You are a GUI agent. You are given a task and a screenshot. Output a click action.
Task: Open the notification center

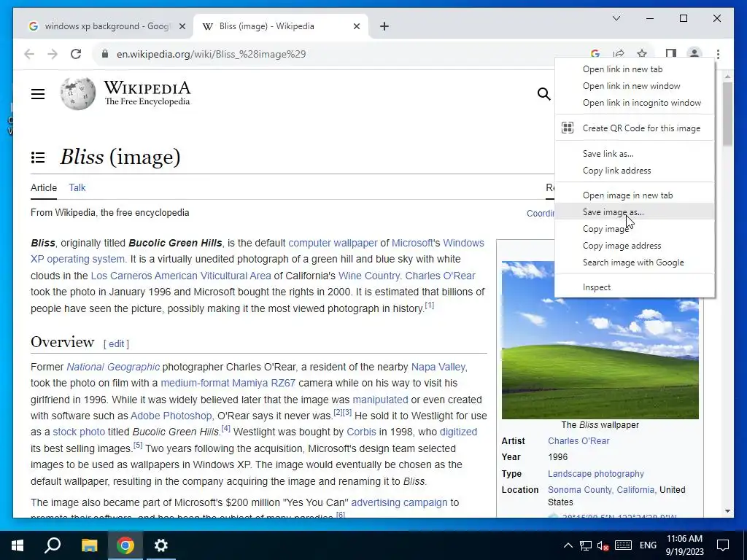[x=723, y=545]
